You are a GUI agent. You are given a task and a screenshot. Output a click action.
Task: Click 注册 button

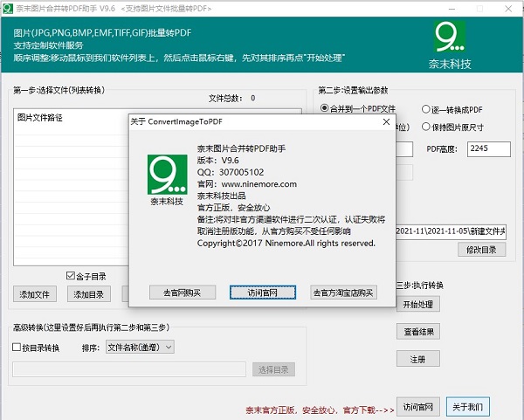[418, 359]
